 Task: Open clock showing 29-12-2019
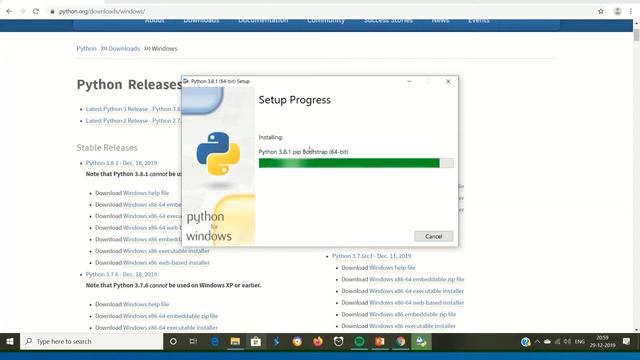click(x=602, y=341)
